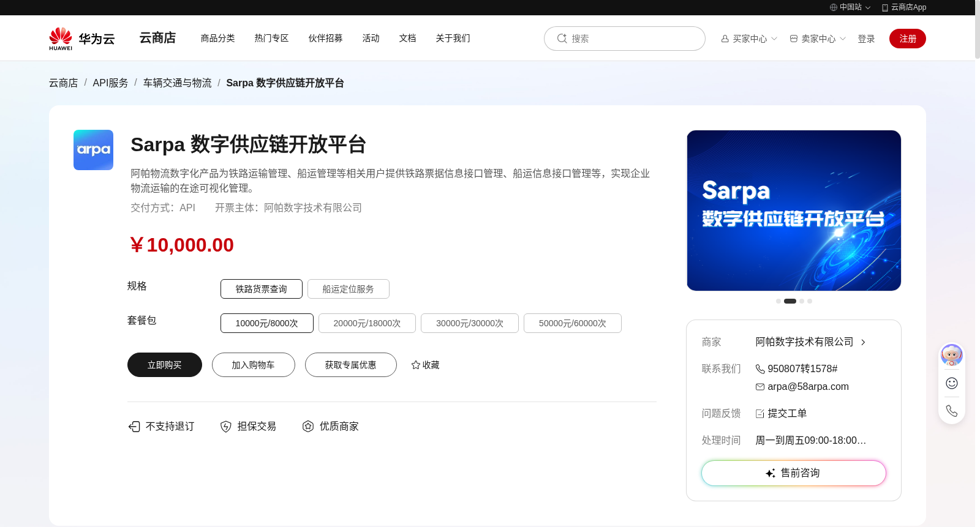Click the 周一到周五09:00-18:00 processing time
This screenshot has width=980, height=527.
pos(811,441)
